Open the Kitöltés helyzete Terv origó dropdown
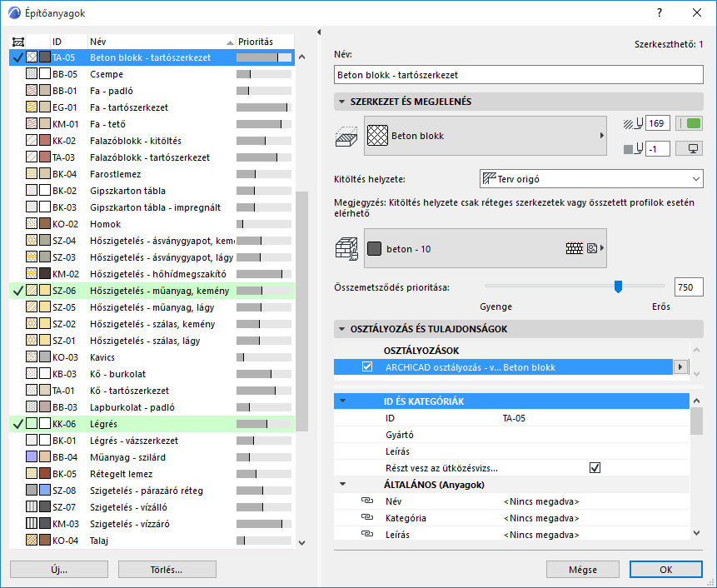The height and width of the screenshot is (588, 717). [591, 179]
